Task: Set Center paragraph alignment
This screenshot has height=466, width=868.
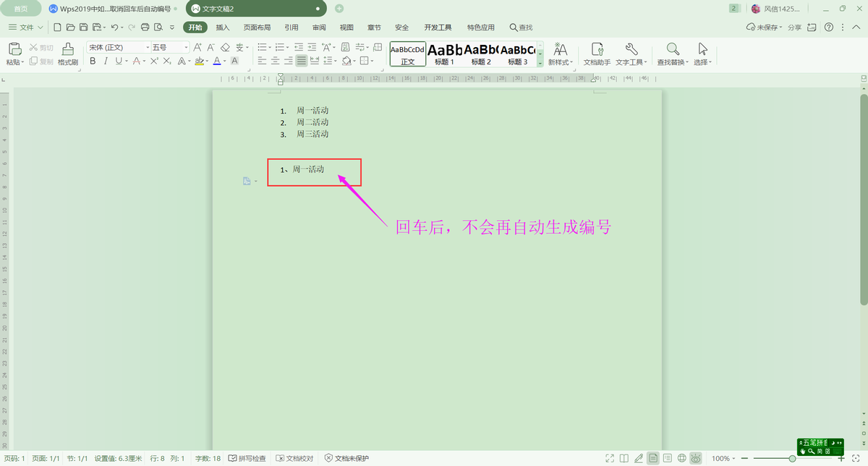Action: (x=275, y=62)
